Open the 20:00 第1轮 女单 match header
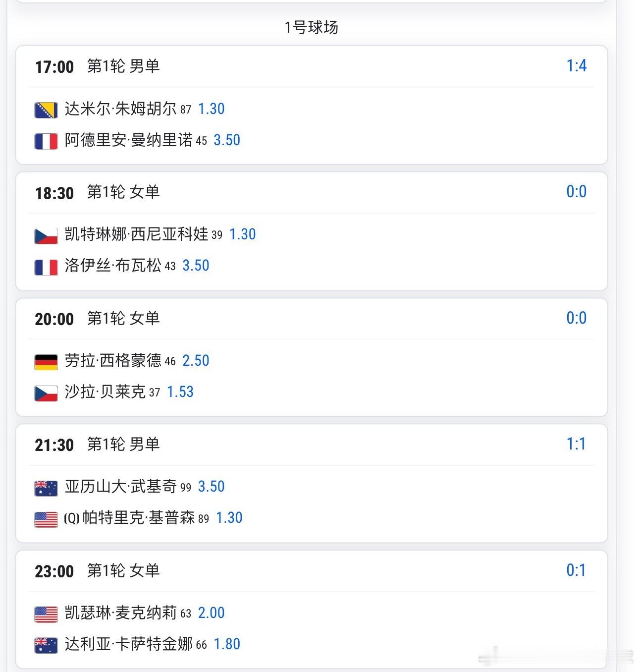Image resolution: width=639 pixels, height=672 pixels. [x=98, y=318]
